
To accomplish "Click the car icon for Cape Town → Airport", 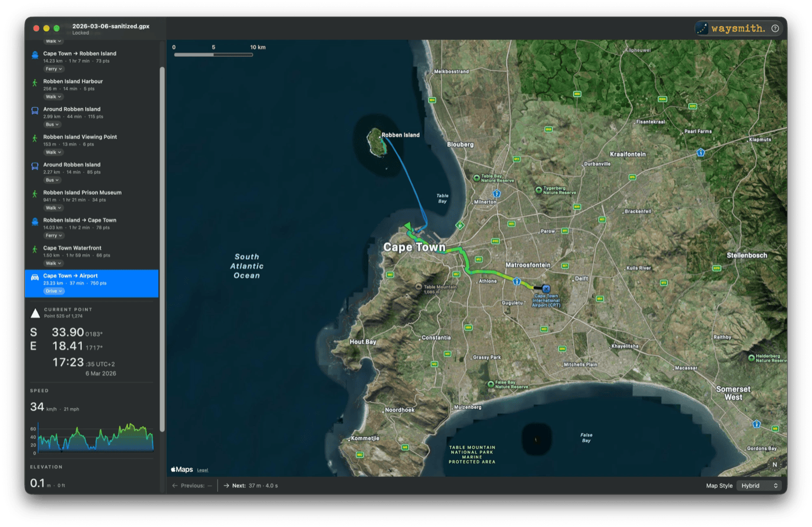I will coord(35,277).
